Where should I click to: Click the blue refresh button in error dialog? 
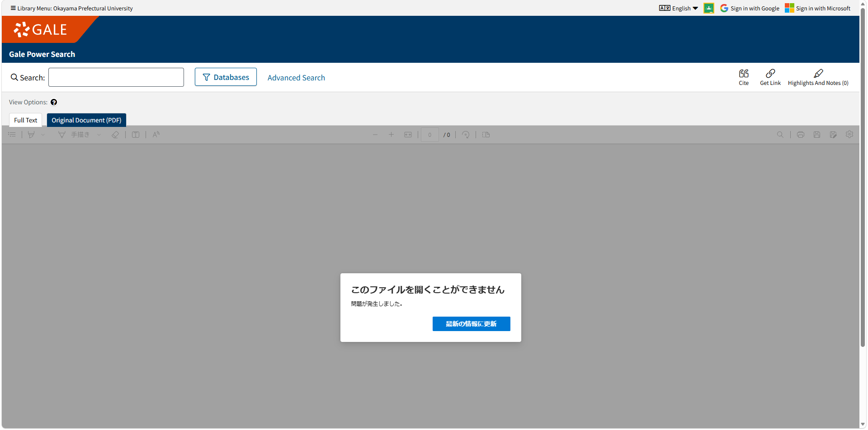(x=471, y=324)
